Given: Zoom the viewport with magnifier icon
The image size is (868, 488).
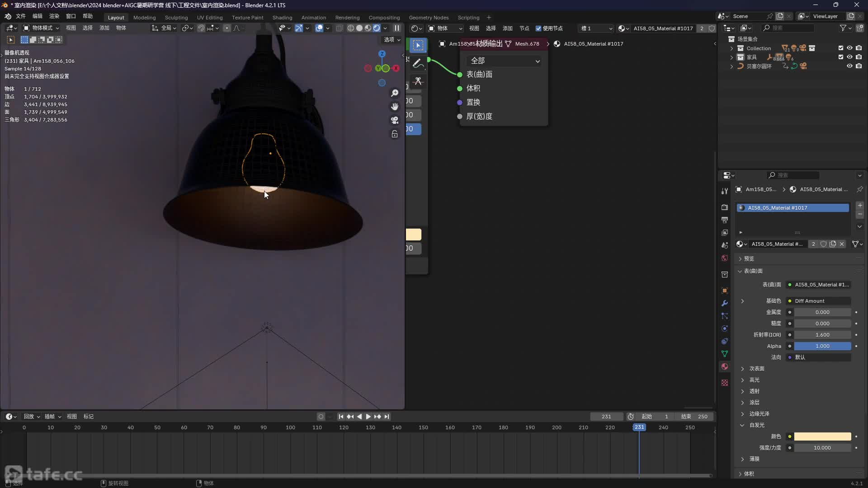Looking at the screenshot, I should tap(395, 93).
